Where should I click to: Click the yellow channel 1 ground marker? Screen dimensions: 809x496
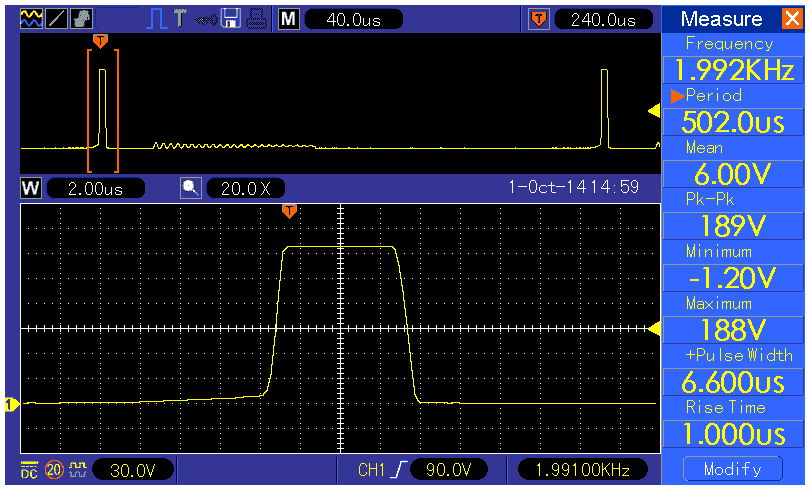[x=11, y=405]
